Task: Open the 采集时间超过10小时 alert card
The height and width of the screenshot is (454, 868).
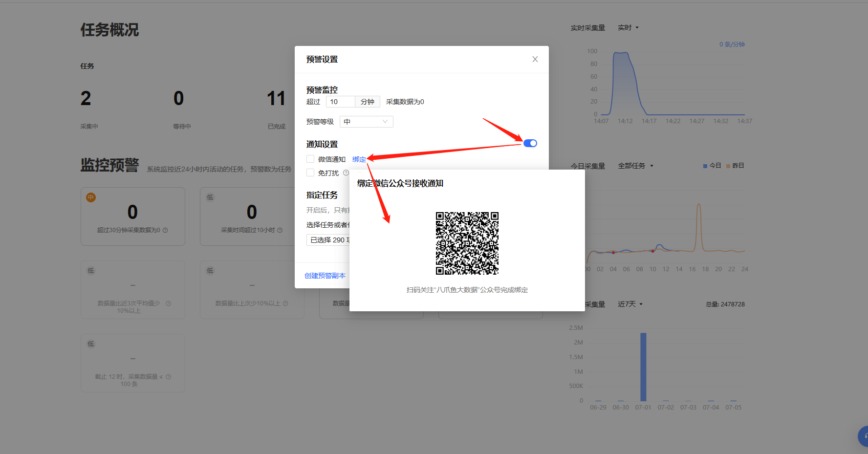Action: 247,216
